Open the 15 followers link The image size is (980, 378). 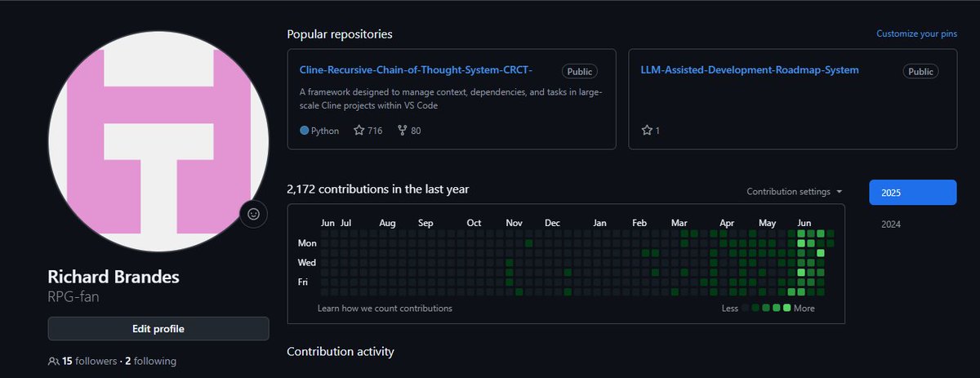[90, 361]
